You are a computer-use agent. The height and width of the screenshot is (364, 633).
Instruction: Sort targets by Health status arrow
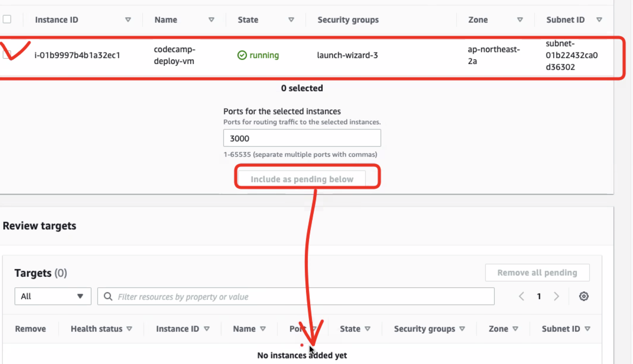pos(129,329)
